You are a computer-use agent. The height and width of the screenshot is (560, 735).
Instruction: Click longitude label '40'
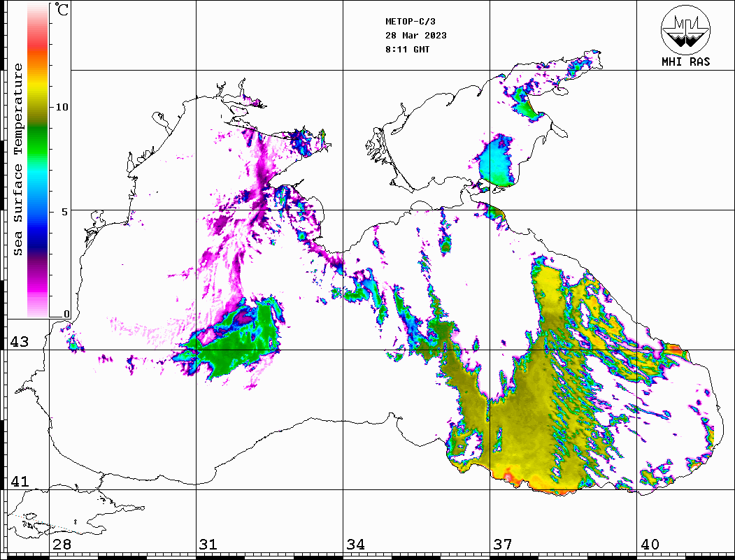pyautogui.click(x=650, y=545)
